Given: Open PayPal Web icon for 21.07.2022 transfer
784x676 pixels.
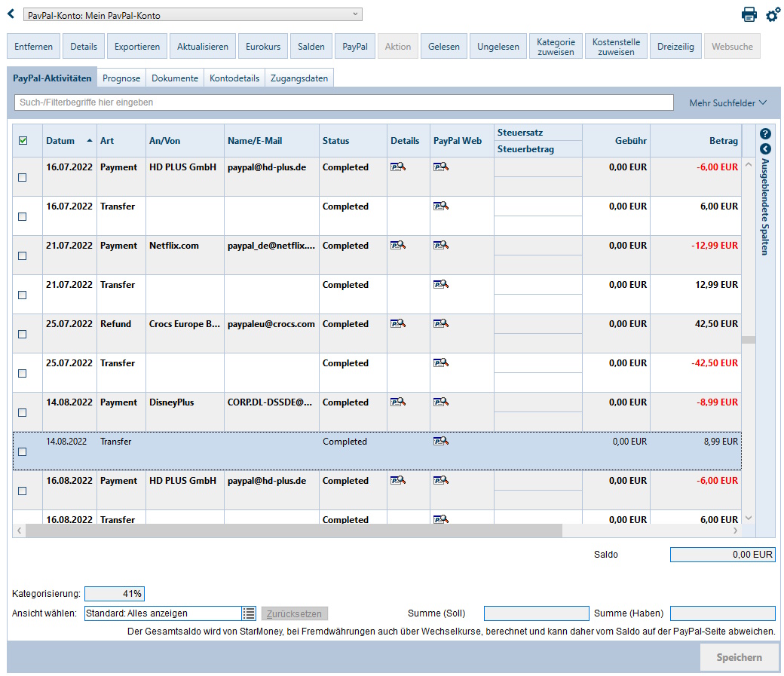Looking at the screenshot, I should (x=441, y=284).
